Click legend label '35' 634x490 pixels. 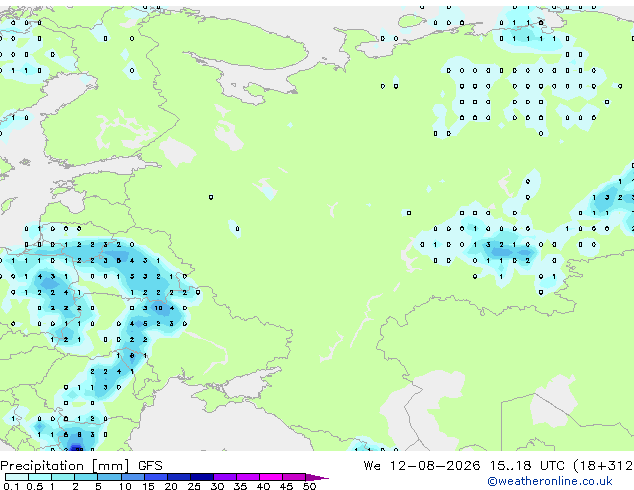240,486
